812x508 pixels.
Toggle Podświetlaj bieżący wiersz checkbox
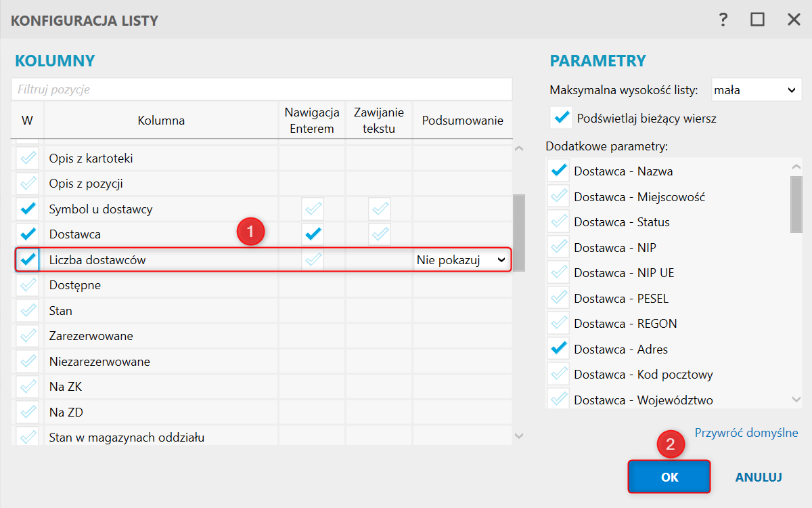point(561,118)
